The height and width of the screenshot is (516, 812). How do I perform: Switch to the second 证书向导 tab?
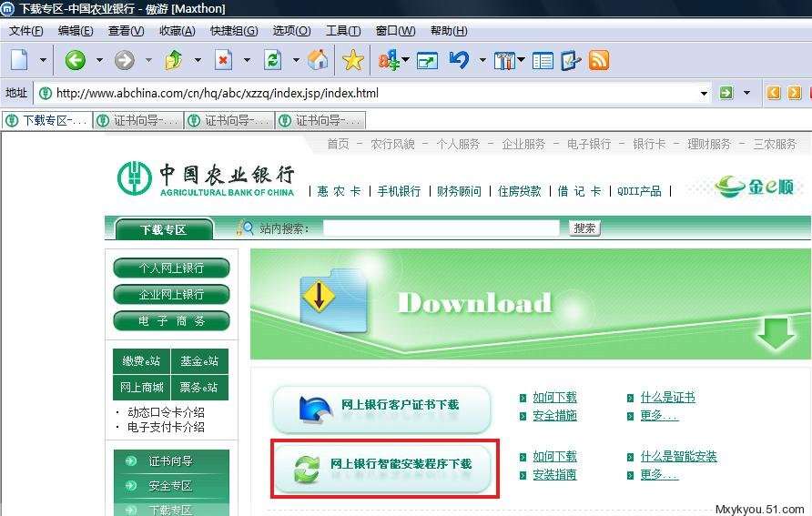230,121
